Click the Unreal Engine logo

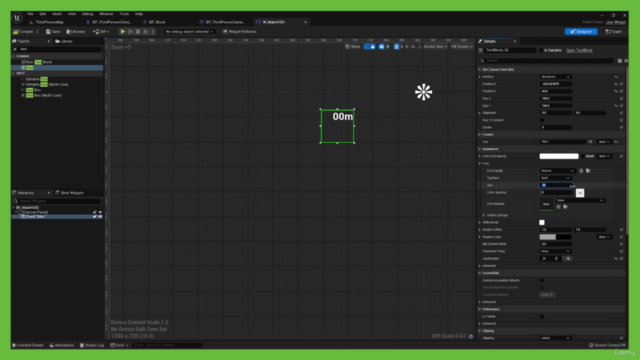(17, 18)
